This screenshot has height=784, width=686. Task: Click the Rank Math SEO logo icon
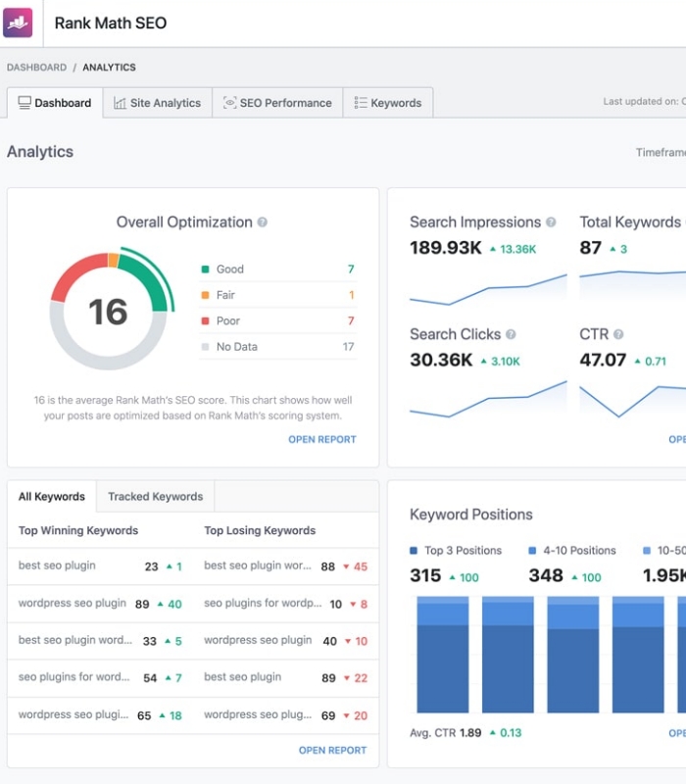click(x=18, y=23)
